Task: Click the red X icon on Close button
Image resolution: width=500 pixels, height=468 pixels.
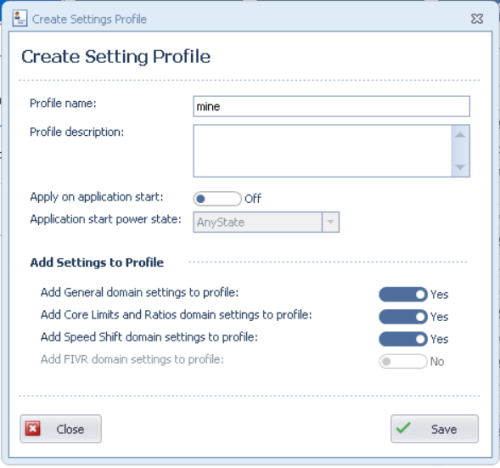Action: point(33,429)
